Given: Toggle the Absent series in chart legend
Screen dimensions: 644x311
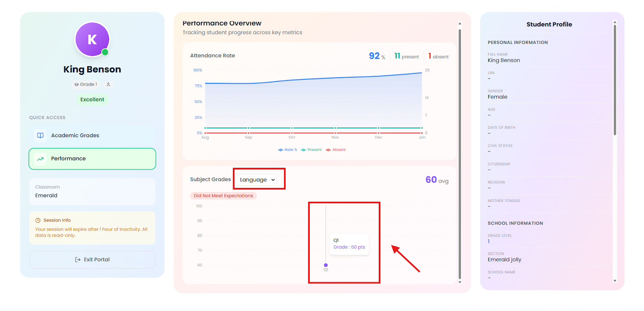Looking at the screenshot, I should click(x=336, y=150).
